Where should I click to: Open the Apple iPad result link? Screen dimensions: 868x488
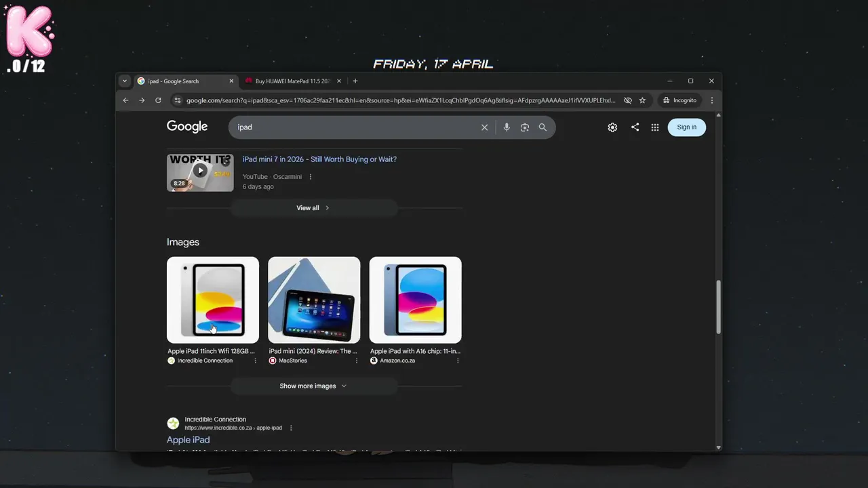point(188,440)
